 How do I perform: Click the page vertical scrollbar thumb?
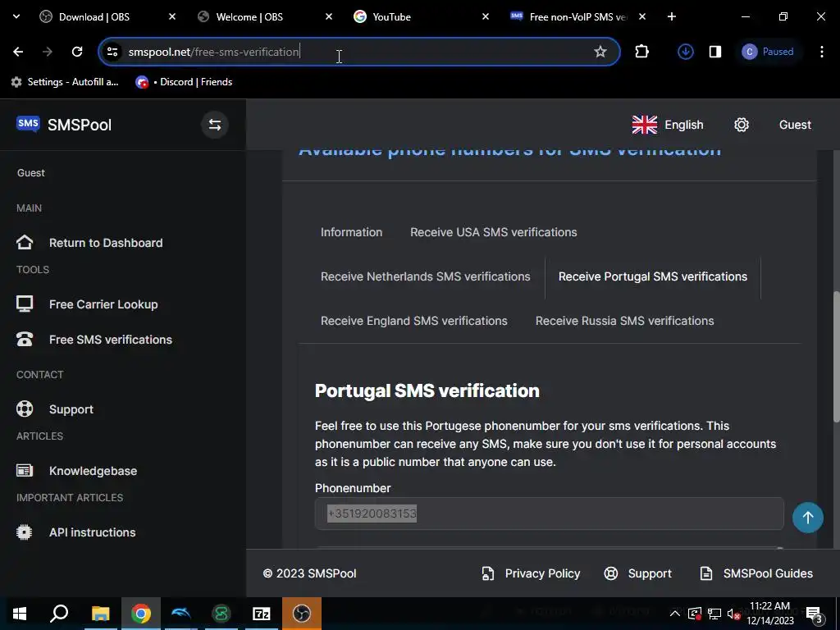click(x=836, y=358)
